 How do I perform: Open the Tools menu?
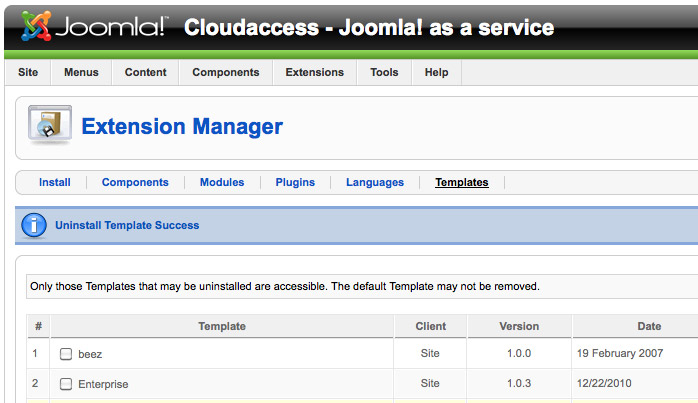click(x=384, y=72)
